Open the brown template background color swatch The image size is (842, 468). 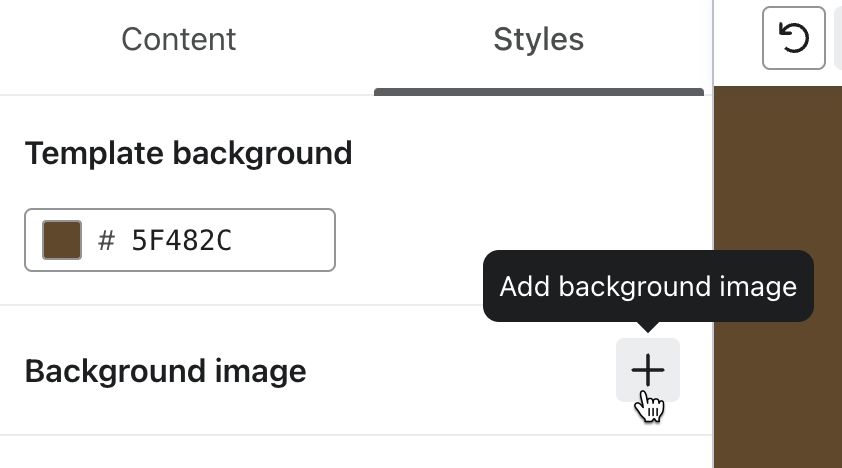tap(62, 240)
